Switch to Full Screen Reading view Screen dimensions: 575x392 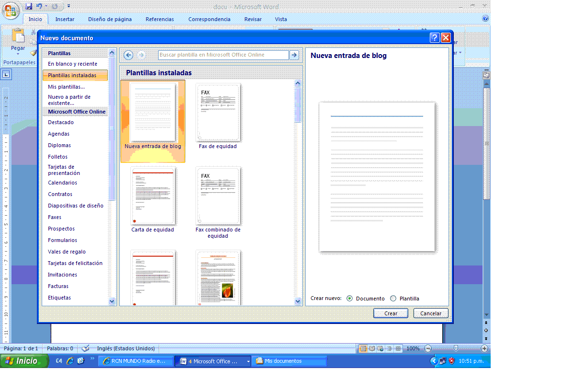(372, 348)
